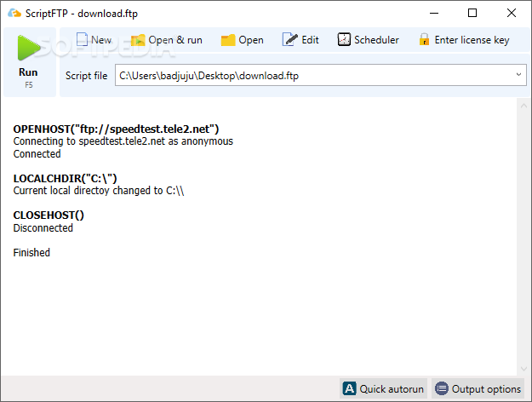532x402 pixels.
Task: Click the Output options round icon
Action: click(x=442, y=388)
